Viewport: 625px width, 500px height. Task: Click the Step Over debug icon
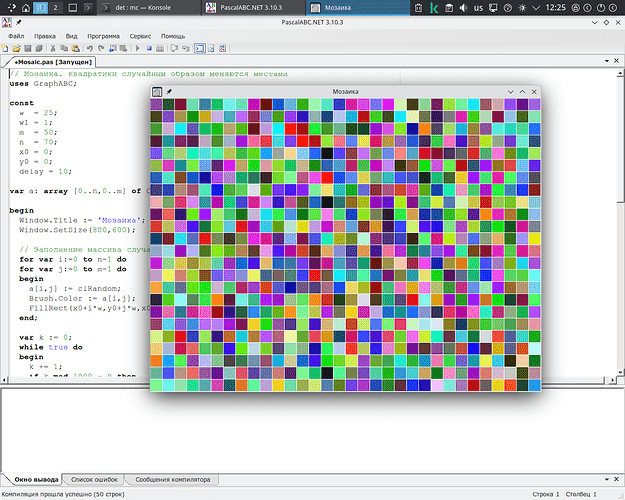[174, 49]
